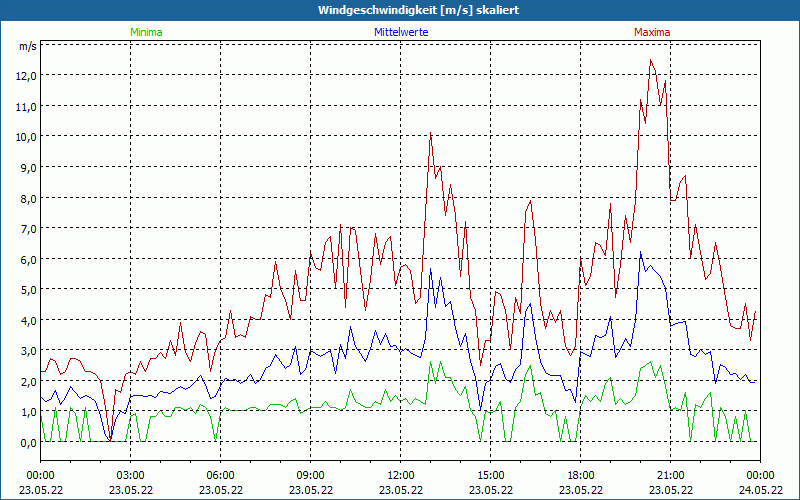
Task: Click the y-axis value '3,0'
Action: point(29,351)
